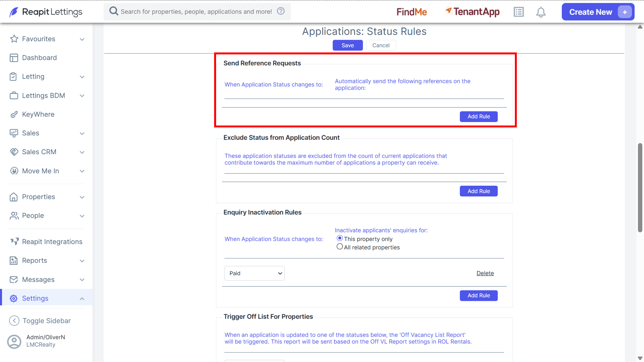Click the Save button

[x=348, y=45]
